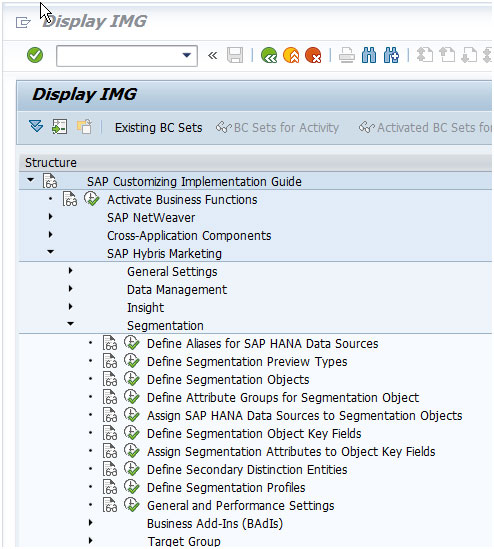The height and width of the screenshot is (549, 494).
Task: Execute Activate Business Functions activity icon
Action: click(92, 199)
